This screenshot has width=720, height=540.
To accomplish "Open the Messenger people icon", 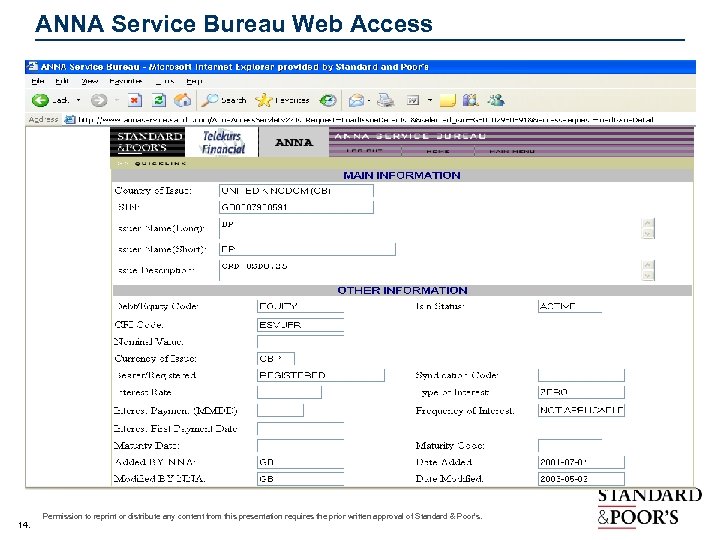I will pos(496,100).
